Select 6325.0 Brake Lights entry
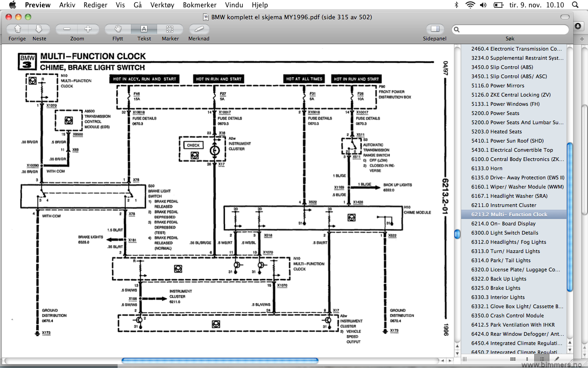The image size is (588, 368). [x=514, y=288]
